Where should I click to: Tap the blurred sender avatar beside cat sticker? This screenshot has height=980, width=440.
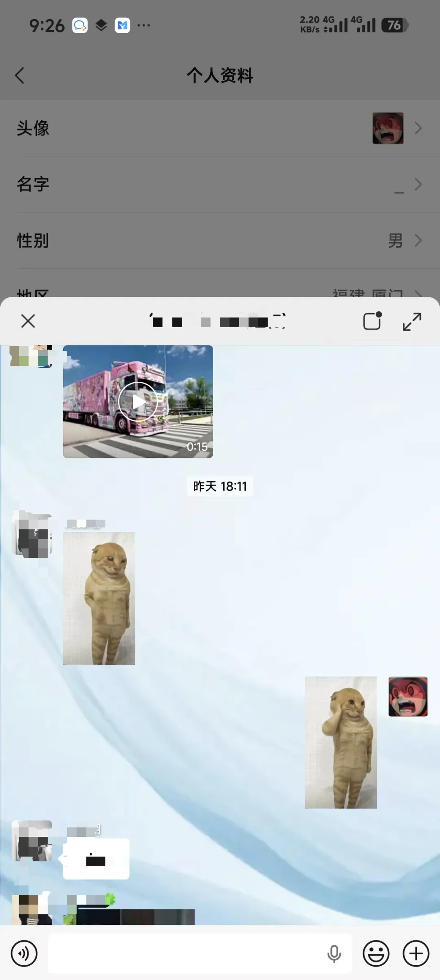click(33, 535)
